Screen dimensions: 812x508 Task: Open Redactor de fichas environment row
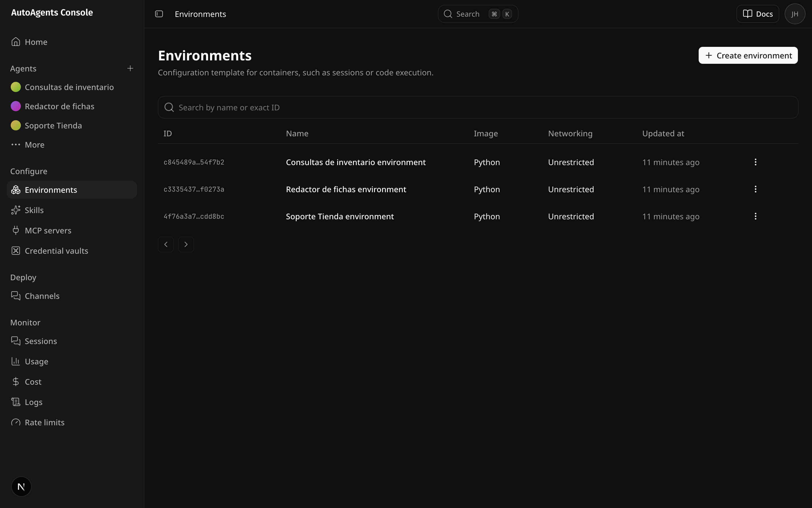[478, 189]
